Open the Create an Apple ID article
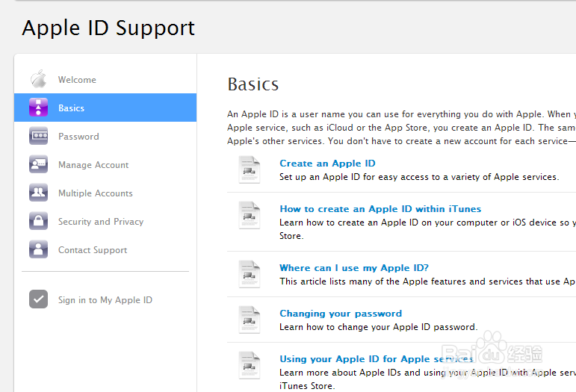576x392 pixels. pyautogui.click(x=327, y=164)
